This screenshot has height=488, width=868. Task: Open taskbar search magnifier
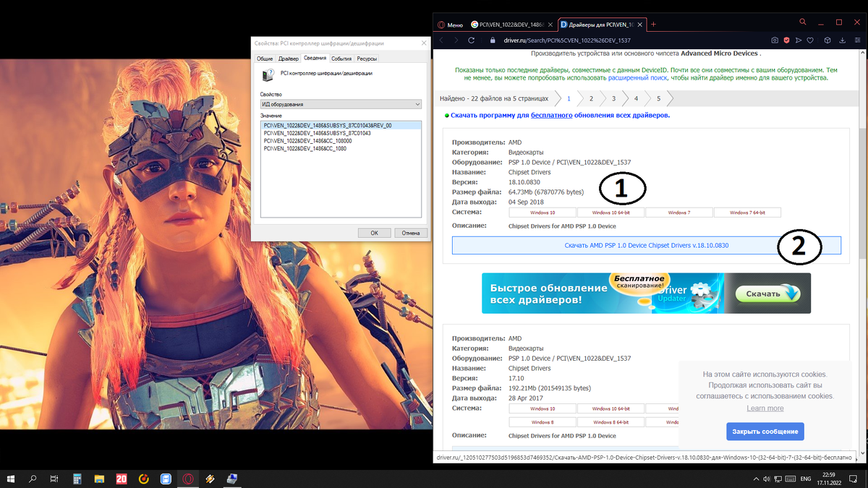click(x=33, y=479)
